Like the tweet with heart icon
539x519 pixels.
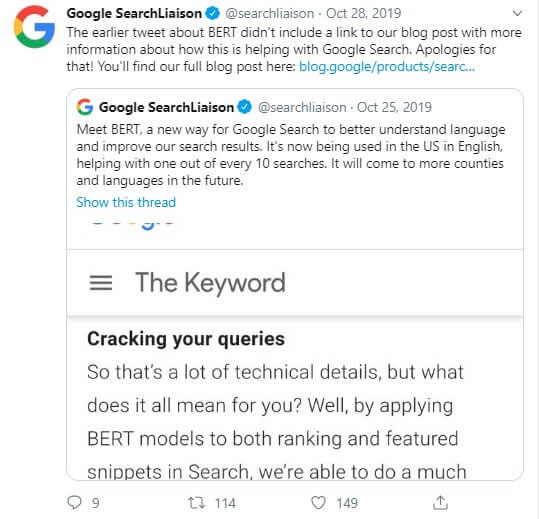(318, 503)
